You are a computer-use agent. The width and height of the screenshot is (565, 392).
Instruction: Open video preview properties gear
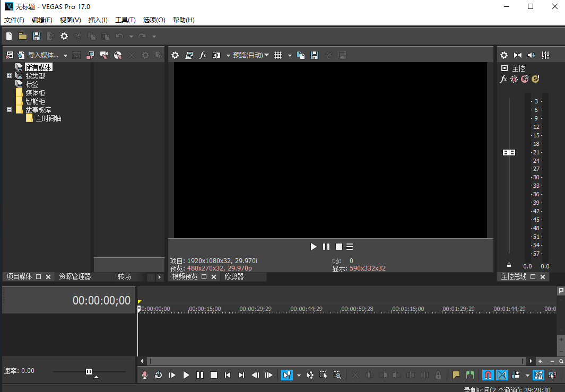pyautogui.click(x=175, y=55)
